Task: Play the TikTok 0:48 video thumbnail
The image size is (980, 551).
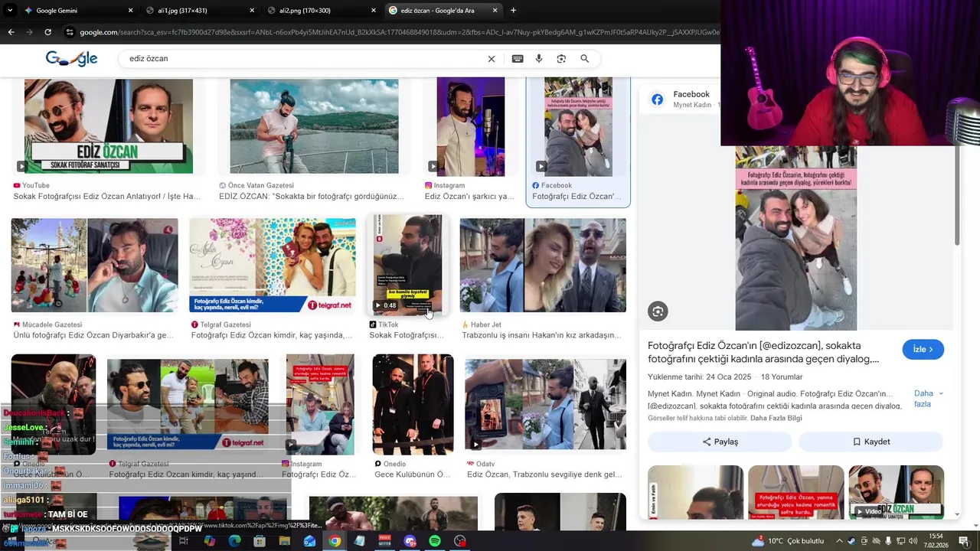Action: (x=407, y=263)
